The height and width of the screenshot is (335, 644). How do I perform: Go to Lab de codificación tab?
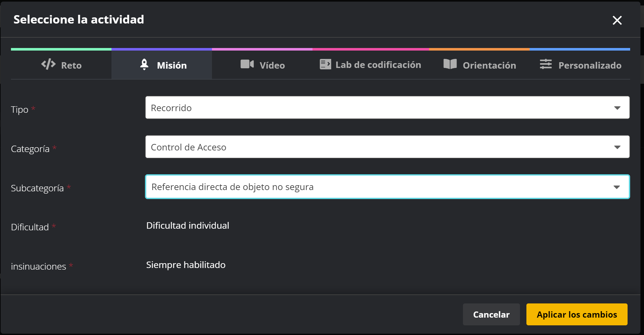coord(370,65)
